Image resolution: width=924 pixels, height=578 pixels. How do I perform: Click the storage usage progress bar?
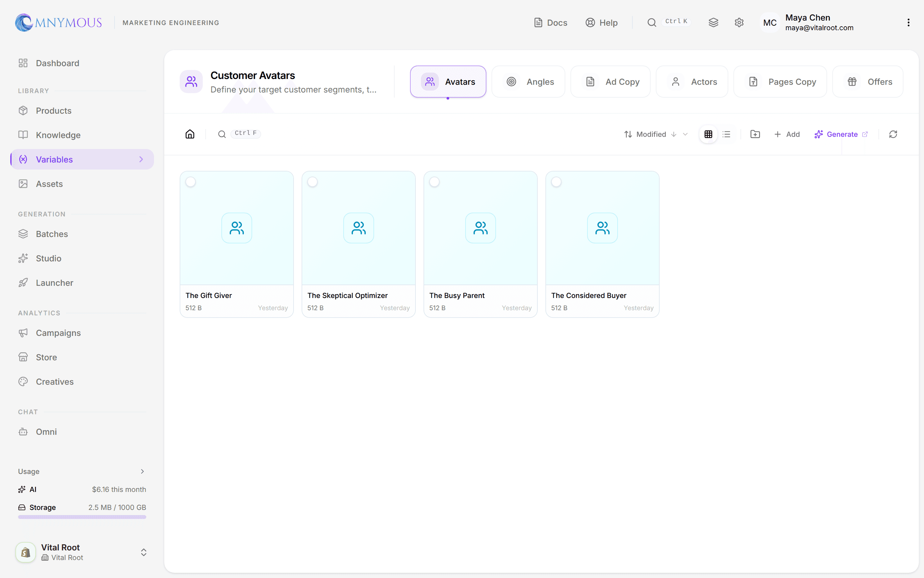[x=82, y=517]
